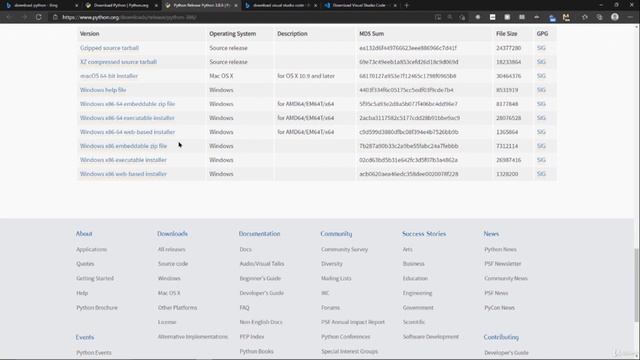Open 'Python Brochure' footer link
The image size is (640, 360).
97,308
